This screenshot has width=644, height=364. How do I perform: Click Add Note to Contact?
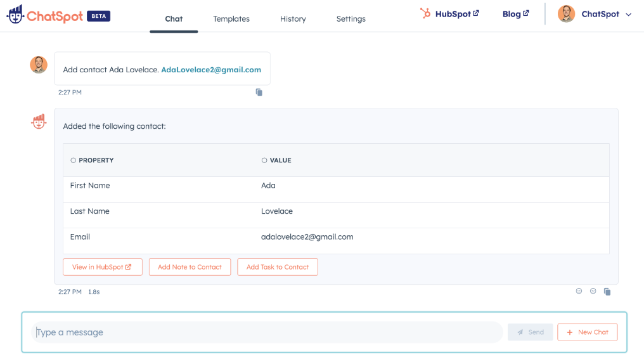[x=190, y=267]
